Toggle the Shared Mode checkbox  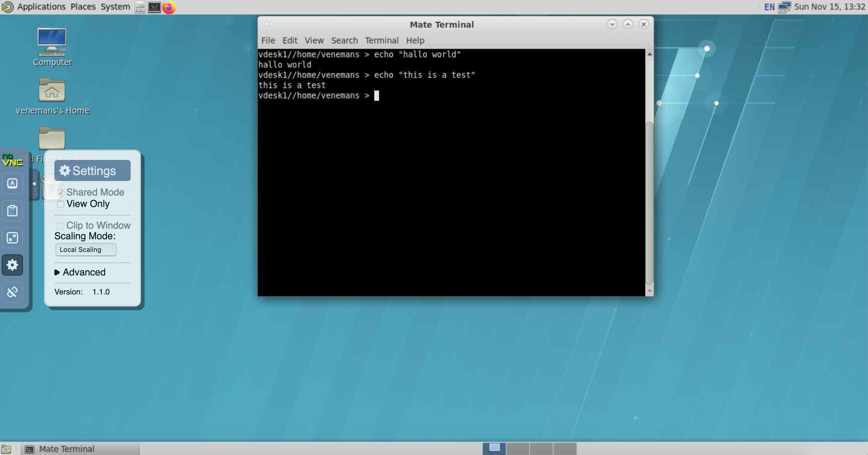click(x=61, y=192)
